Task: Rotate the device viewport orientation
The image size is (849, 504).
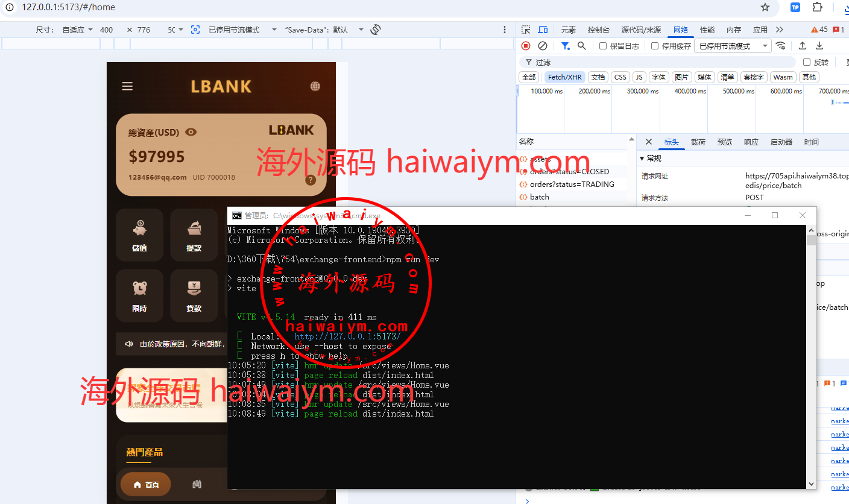Action: tap(376, 30)
